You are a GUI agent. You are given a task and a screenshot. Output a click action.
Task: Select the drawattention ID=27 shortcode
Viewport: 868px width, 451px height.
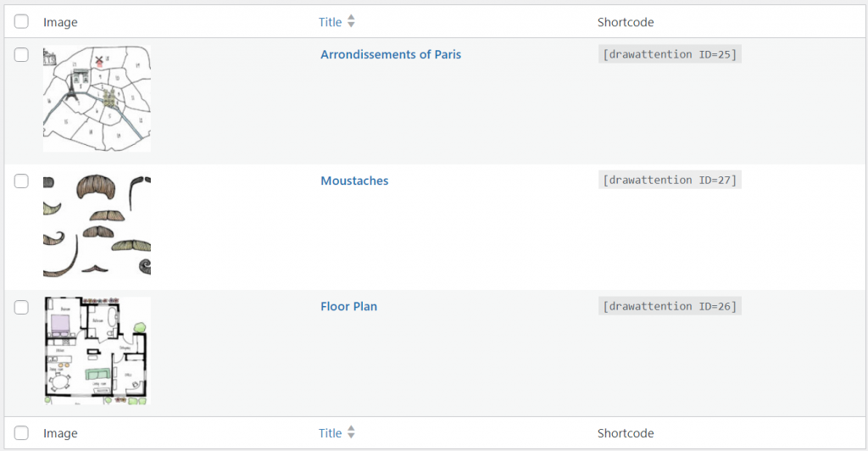(670, 180)
